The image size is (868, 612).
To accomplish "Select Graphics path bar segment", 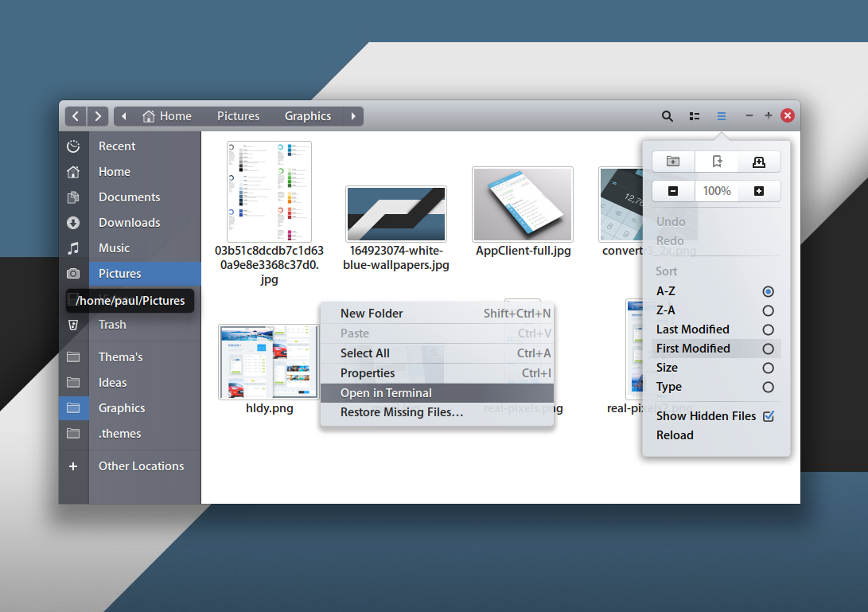I will tap(308, 116).
